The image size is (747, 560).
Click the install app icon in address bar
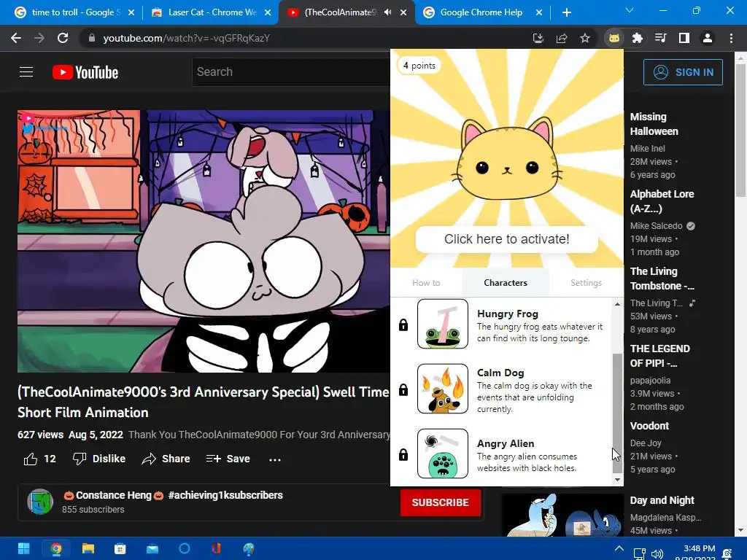pyautogui.click(x=538, y=38)
